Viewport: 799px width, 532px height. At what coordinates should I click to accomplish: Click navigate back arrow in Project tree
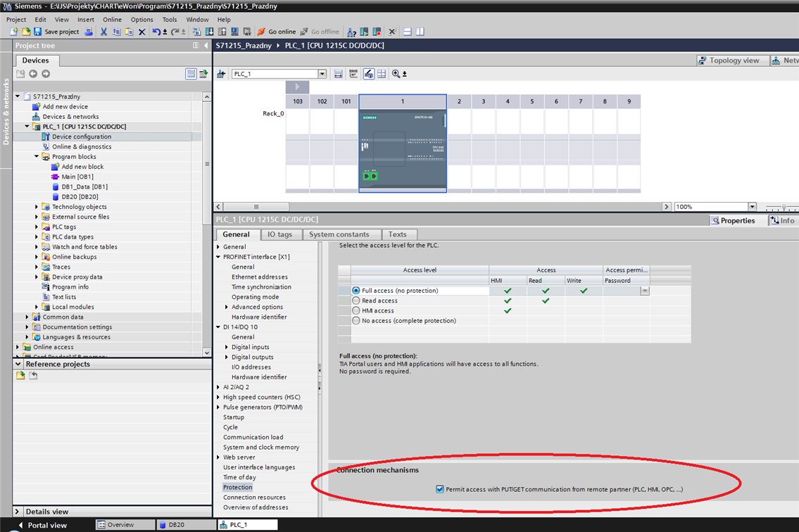[33, 74]
